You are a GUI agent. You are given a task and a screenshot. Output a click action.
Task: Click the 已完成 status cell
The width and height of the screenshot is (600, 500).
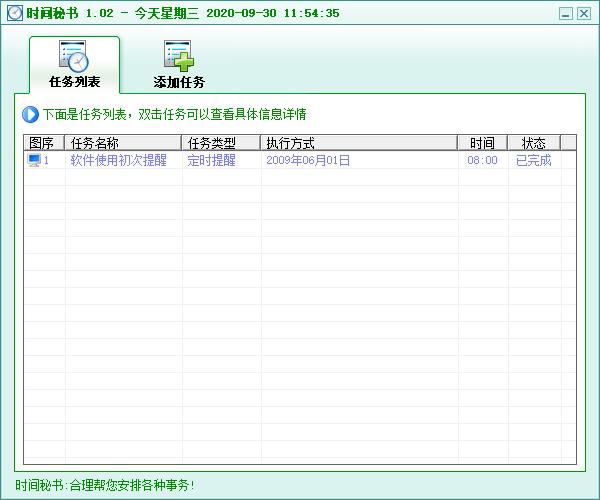[533, 160]
